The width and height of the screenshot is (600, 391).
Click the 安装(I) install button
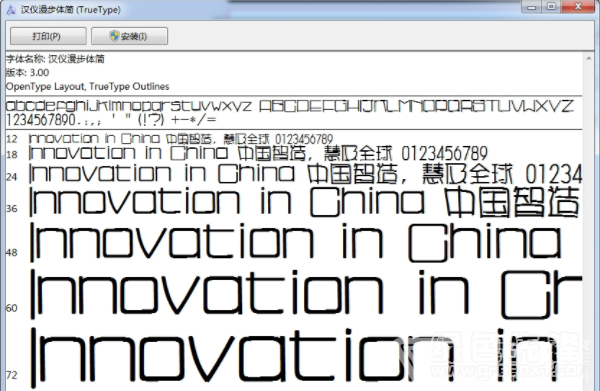129,36
